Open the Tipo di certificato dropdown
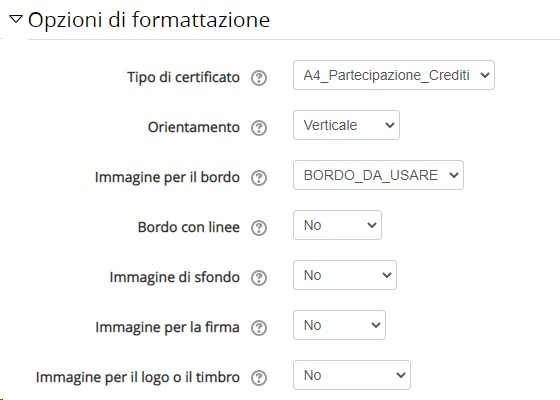 tap(394, 75)
